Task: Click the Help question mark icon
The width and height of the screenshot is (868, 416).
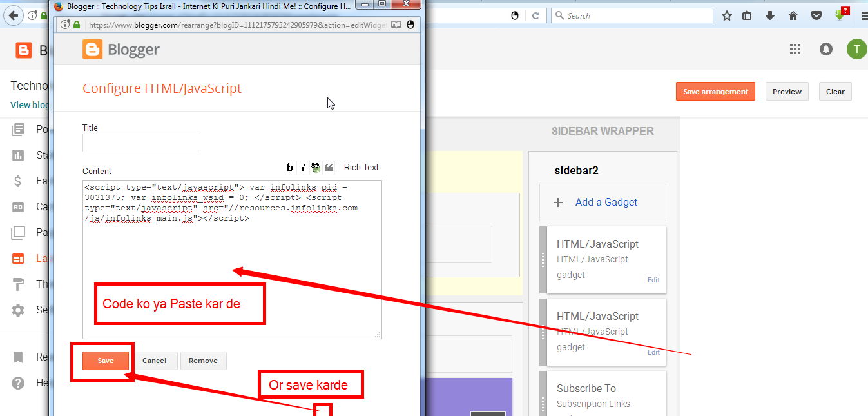Action: coord(18,383)
